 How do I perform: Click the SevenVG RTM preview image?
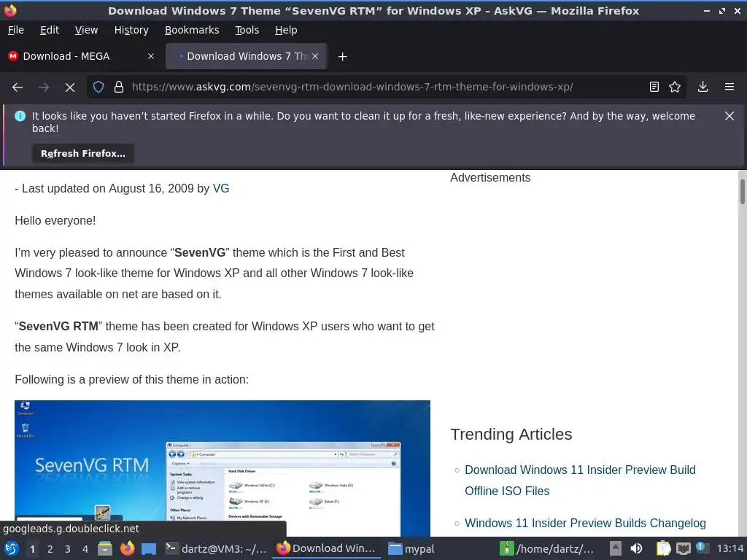click(x=222, y=468)
